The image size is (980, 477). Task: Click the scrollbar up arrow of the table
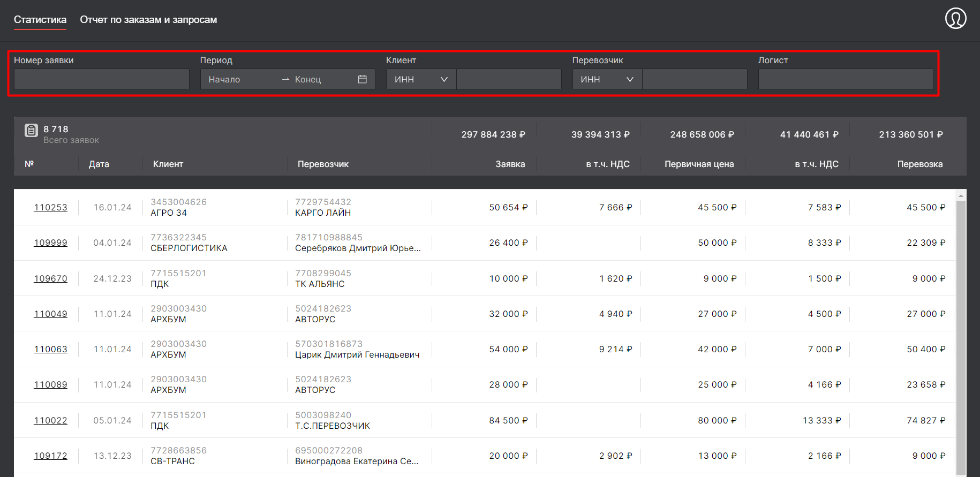pyautogui.click(x=961, y=195)
